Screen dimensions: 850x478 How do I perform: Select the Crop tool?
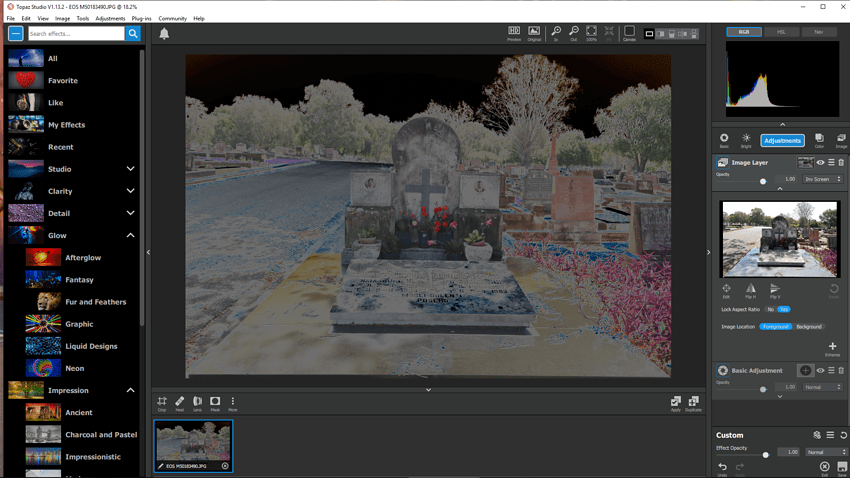click(x=162, y=402)
